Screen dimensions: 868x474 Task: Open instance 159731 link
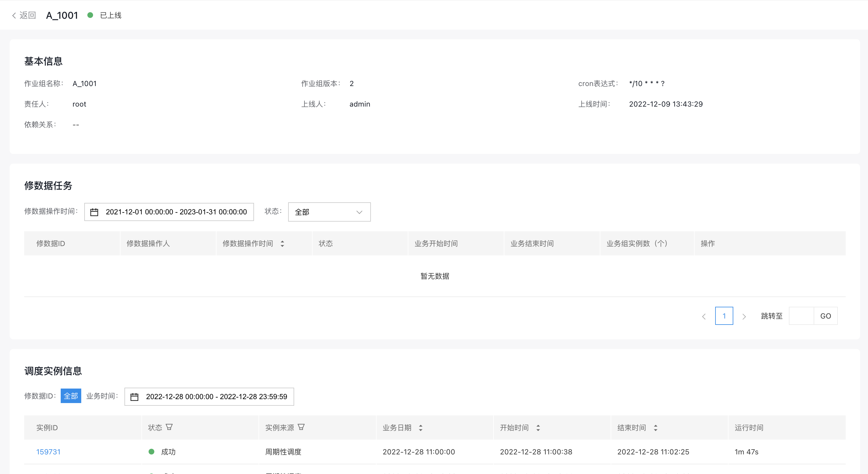point(48,452)
